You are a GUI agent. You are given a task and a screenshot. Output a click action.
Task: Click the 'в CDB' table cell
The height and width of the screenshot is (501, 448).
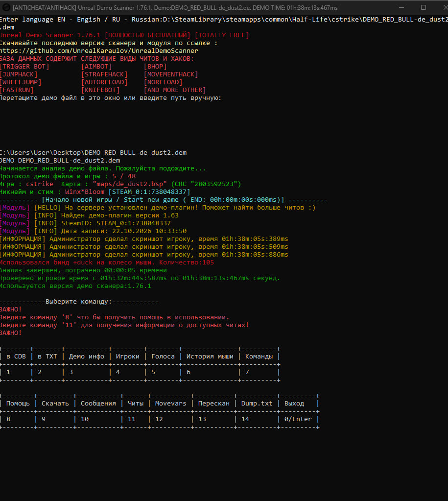point(16,356)
